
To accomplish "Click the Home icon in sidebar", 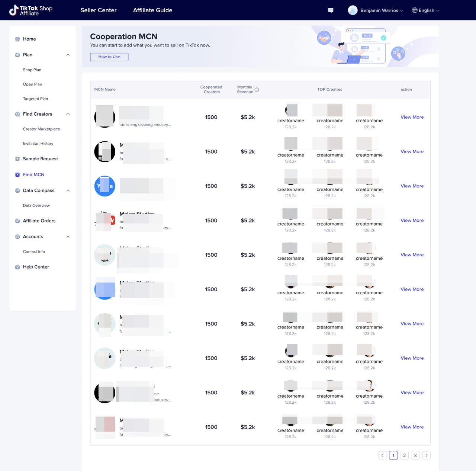I will tap(17, 39).
